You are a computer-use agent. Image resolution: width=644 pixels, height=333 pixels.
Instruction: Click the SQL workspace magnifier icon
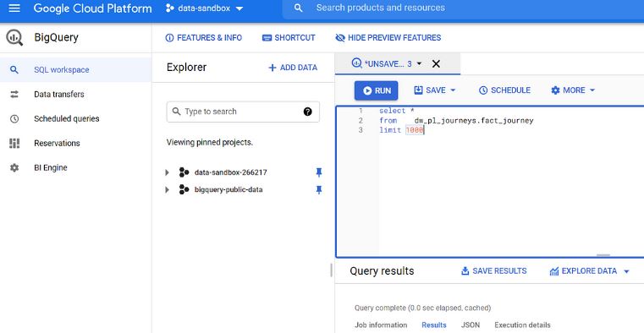(x=14, y=69)
